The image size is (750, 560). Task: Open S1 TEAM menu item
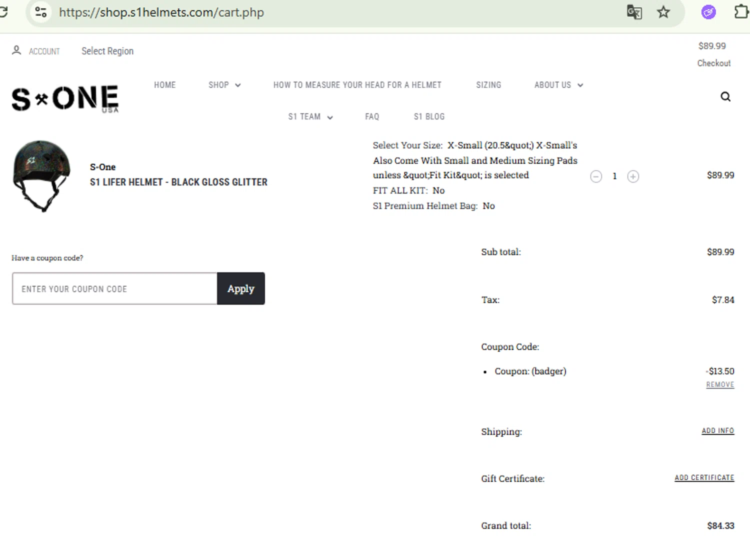tap(304, 116)
